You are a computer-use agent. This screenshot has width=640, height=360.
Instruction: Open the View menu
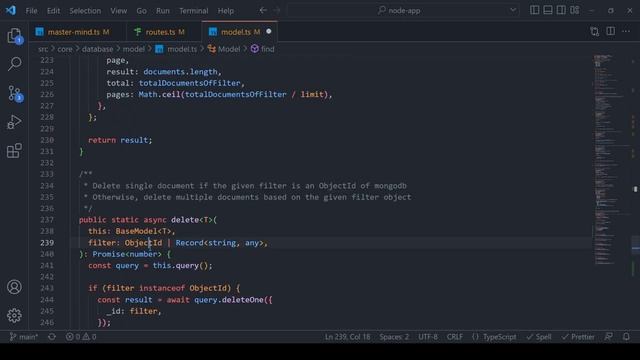point(119,11)
